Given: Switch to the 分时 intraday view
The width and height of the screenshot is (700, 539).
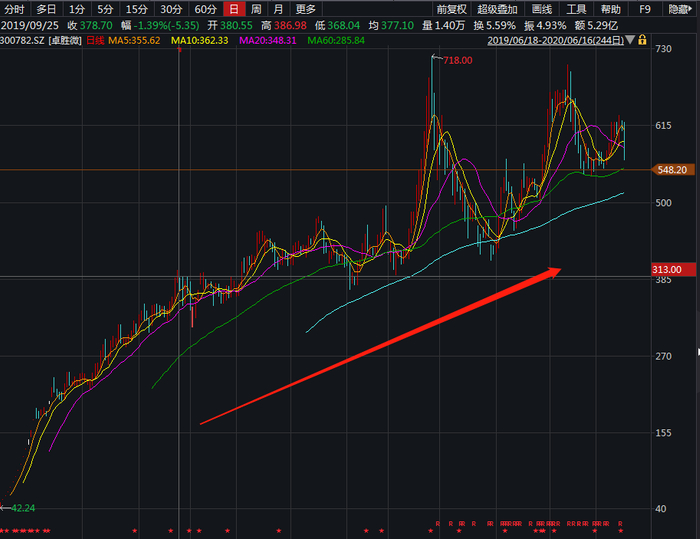Looking at the screenshot, I should pyautogui.click(x=14, y=9).
